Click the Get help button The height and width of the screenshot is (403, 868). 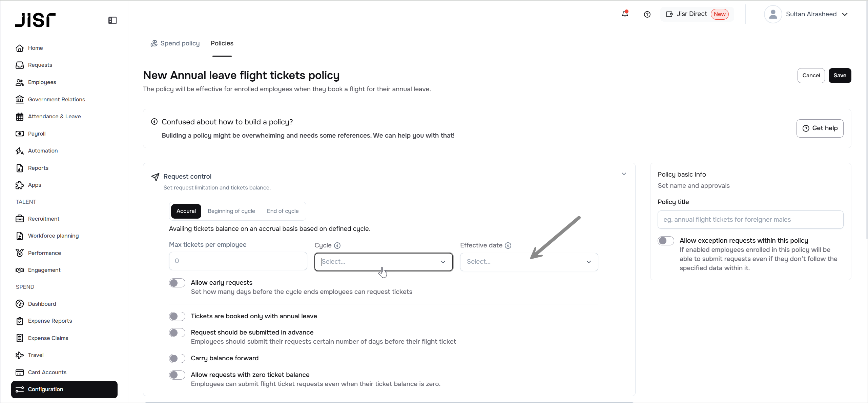(820, 128)
